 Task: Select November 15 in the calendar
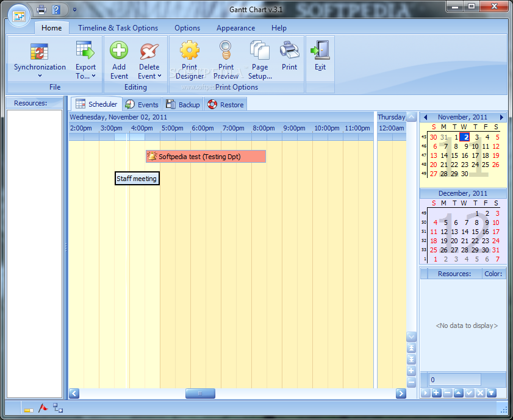(x=454, y=155)
